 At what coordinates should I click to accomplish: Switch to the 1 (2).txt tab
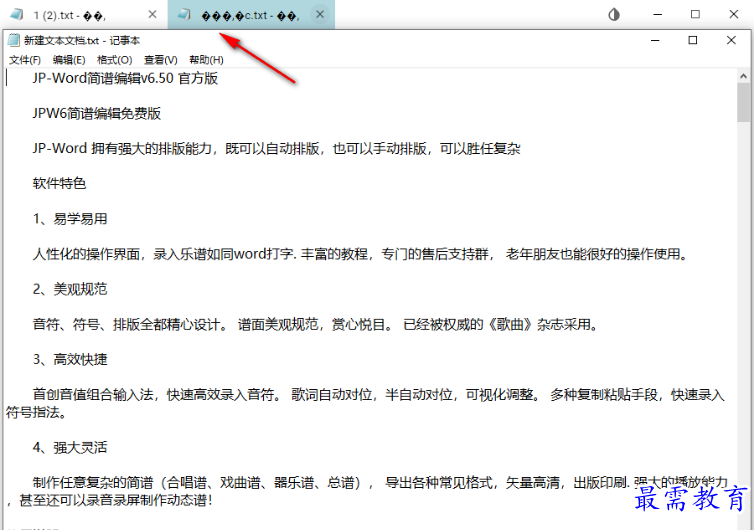[x=84, y=15]
